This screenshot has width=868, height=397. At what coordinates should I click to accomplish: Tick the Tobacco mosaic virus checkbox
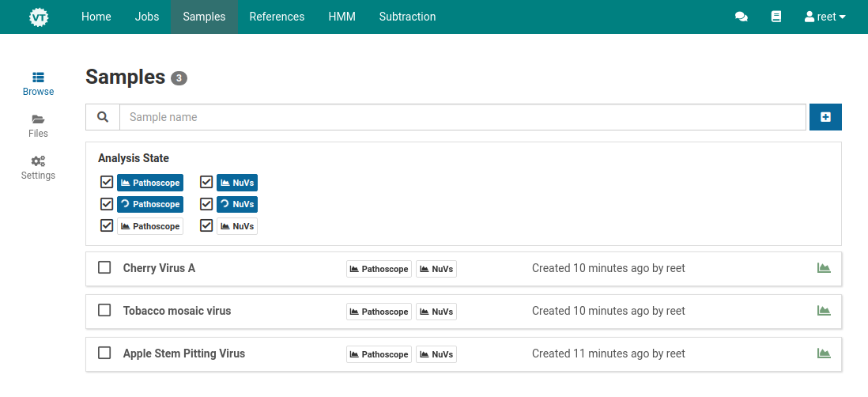point(104,311)
